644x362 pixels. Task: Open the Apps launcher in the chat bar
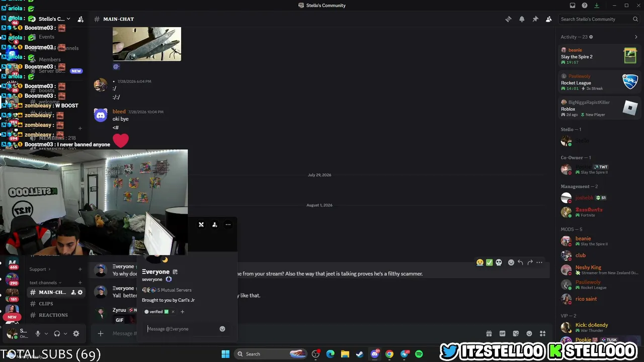[x=542, y=333]
